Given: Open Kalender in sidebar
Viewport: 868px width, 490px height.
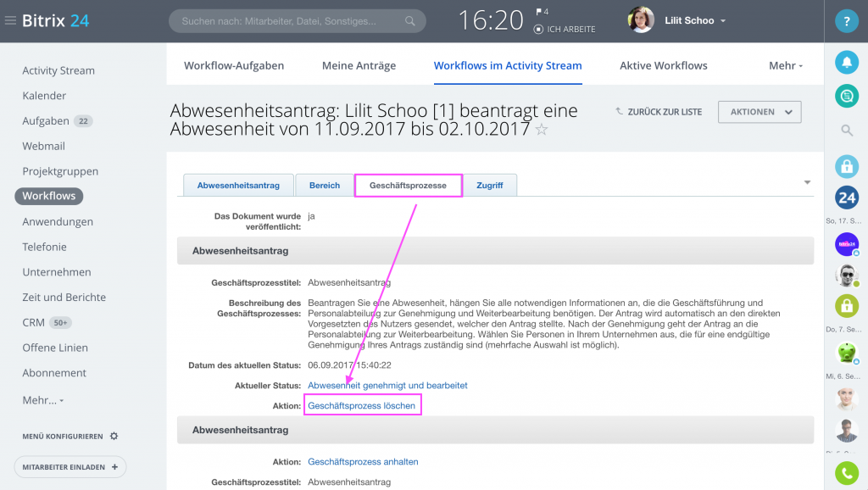Looking at the screenshot, I should click(44, 96).
